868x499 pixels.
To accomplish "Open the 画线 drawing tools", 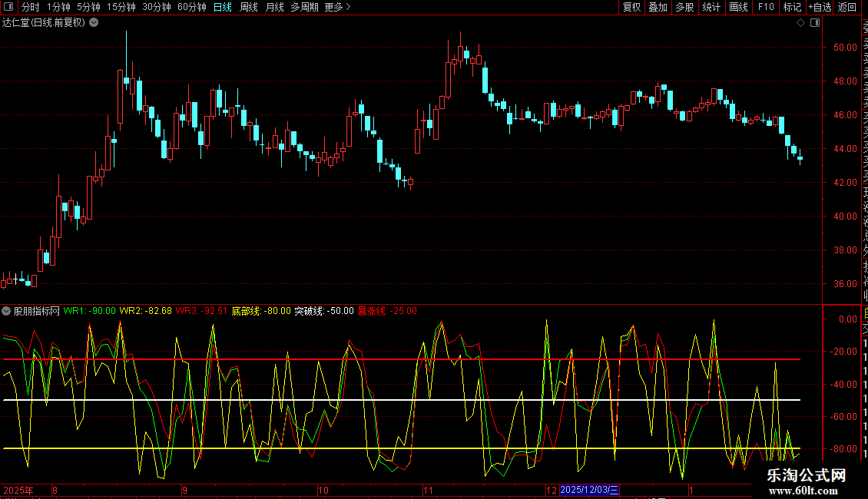I will pos(738,7).
